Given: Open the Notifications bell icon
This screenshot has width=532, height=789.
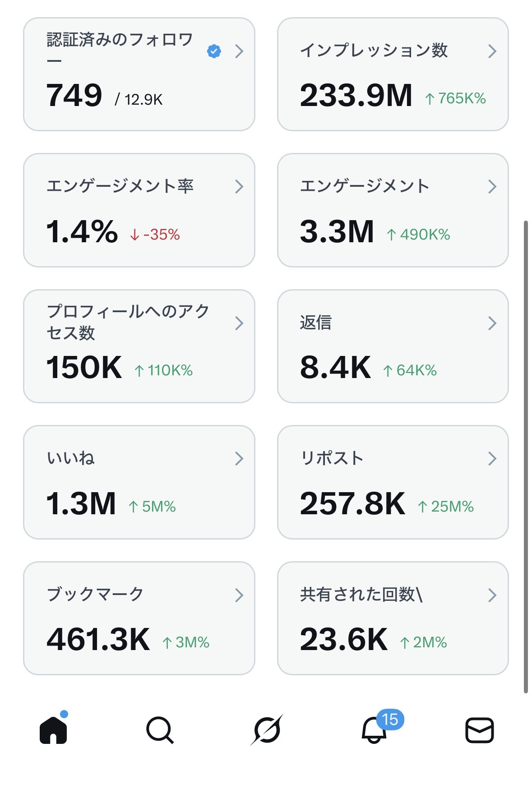Looking at the screenshot, I should (x=374, y=730).
